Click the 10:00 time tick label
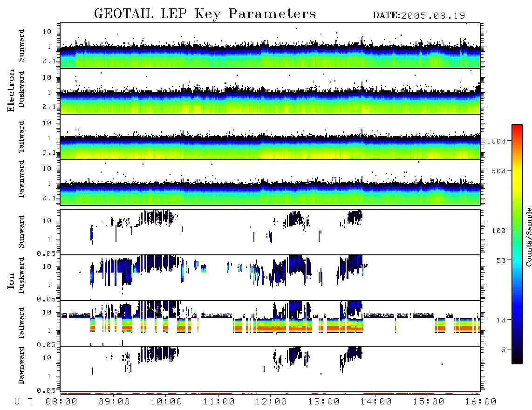The image size is (532, 410). (x=167, y=402)
